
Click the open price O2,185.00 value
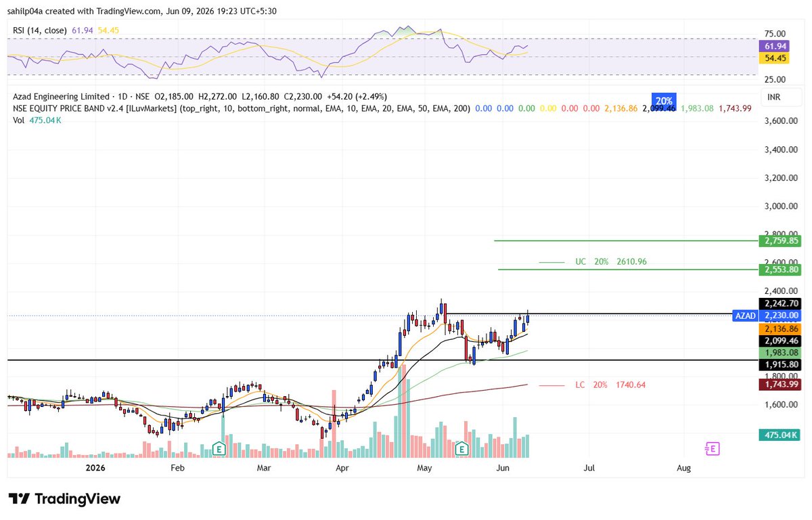174,97
